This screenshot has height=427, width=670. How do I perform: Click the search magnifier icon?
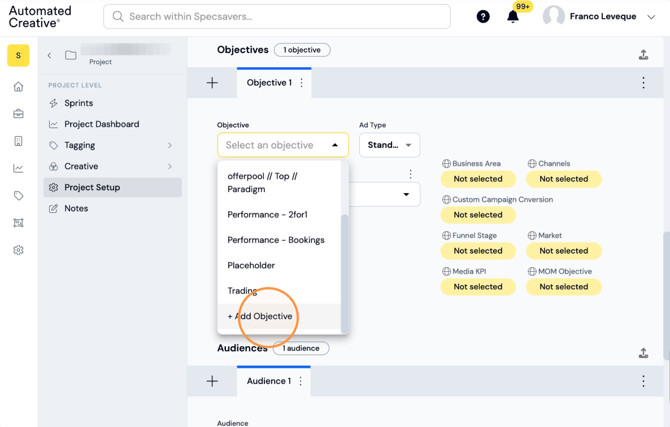point(118,17)
